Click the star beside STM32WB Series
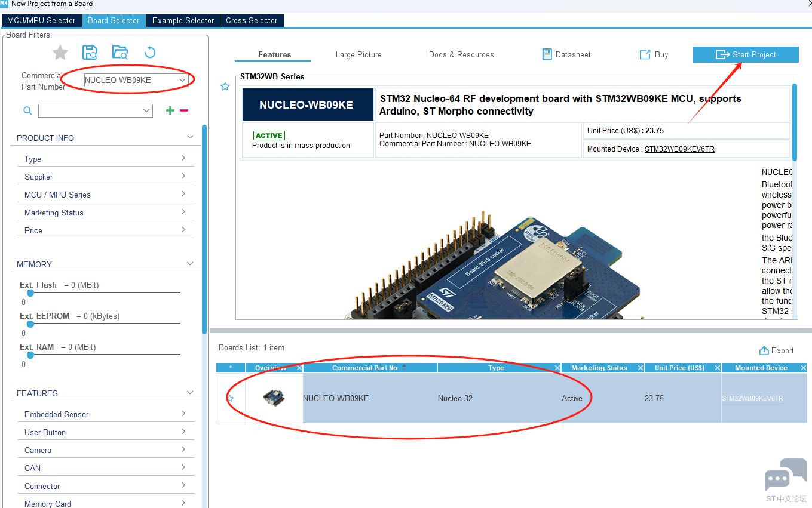The height and width of the screenshot is (508, 812). pos(225,87)
